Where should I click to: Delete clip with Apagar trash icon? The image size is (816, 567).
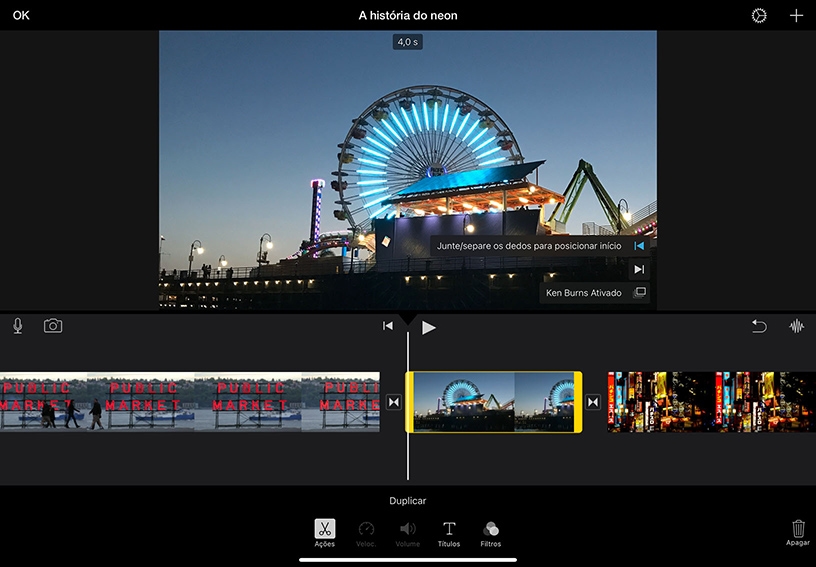798,533
